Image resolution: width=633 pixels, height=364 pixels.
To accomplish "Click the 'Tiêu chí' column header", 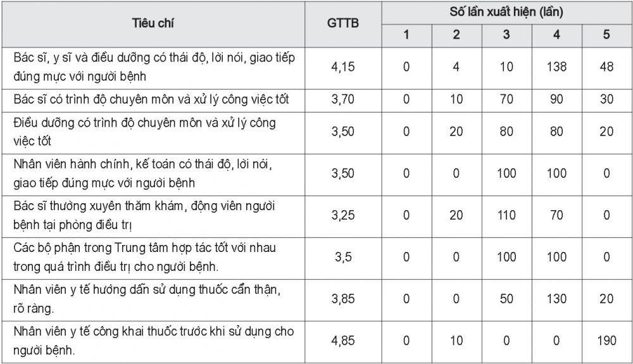I will (x=153, y=23).
